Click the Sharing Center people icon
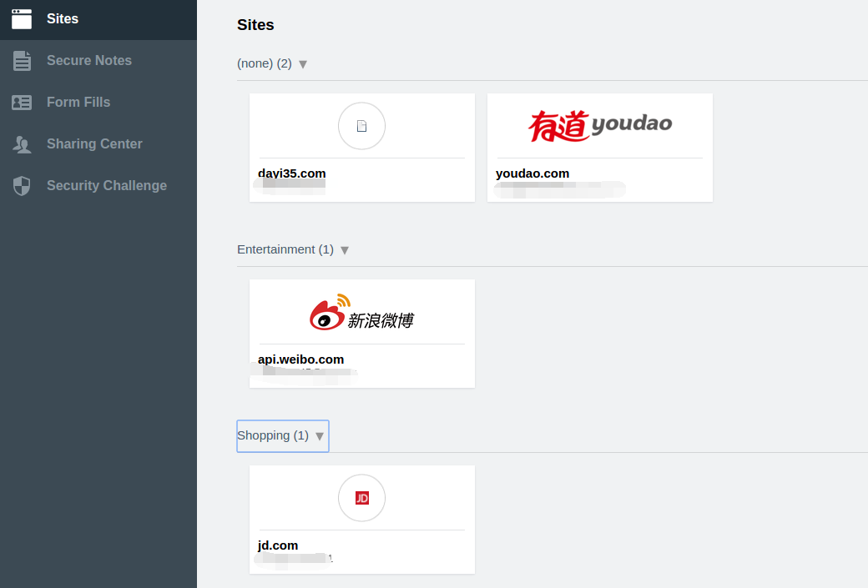This screenshot has height=588, width=868. pos(23,144)
